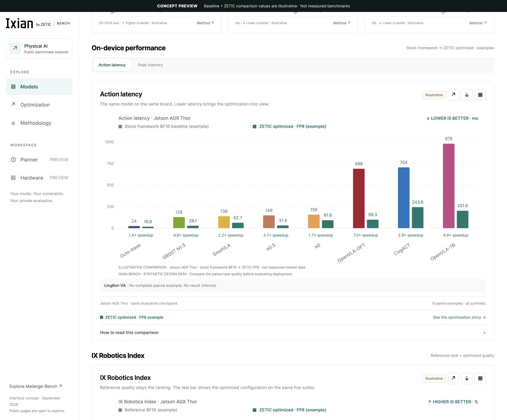Click the Hardware icon in sidebar
The image size is (507, 420).
pos(13,178)
